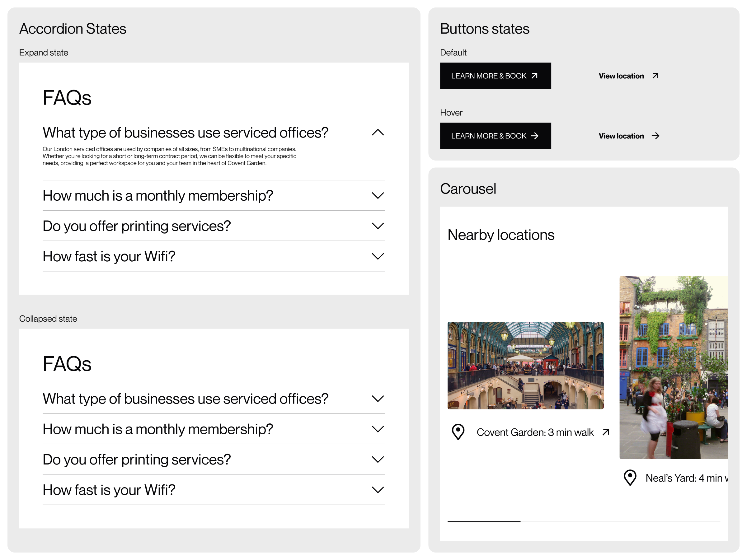
Task: Expand Wifi speed chevron in Expand state panel
Action: (x=378, y=256)
